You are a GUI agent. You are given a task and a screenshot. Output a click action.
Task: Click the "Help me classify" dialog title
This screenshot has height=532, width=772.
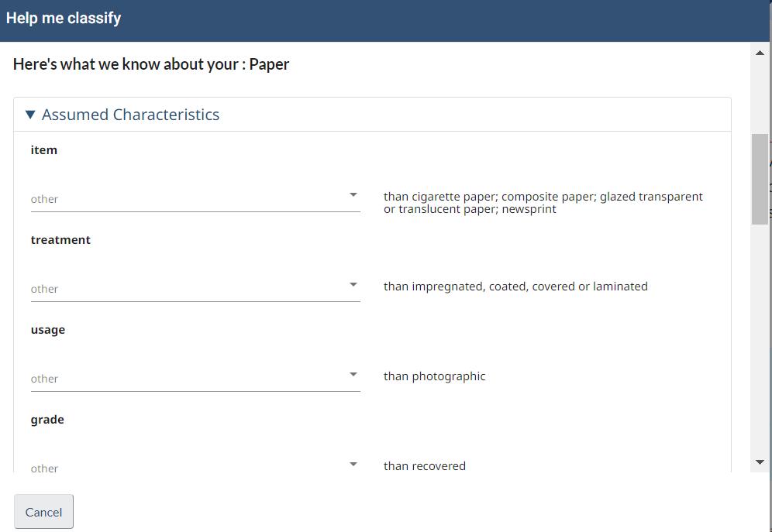64,18
